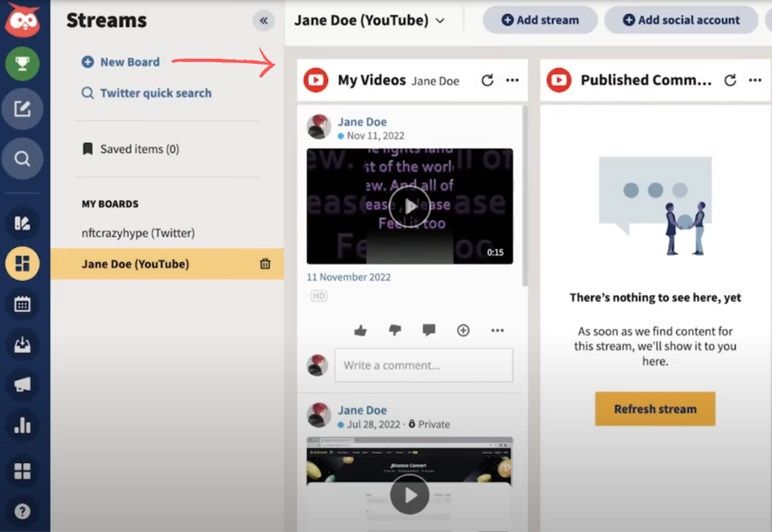Open the Apps grid icon

tap(22, 471)
